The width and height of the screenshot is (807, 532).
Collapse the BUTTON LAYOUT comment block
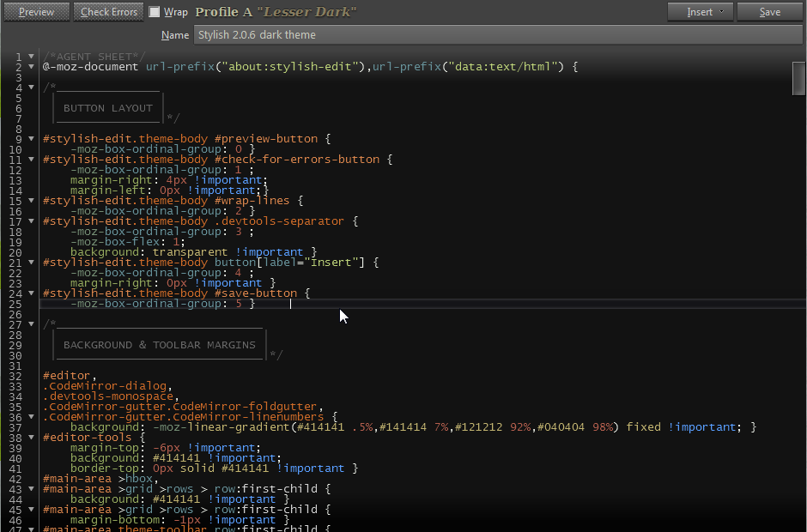30,87
